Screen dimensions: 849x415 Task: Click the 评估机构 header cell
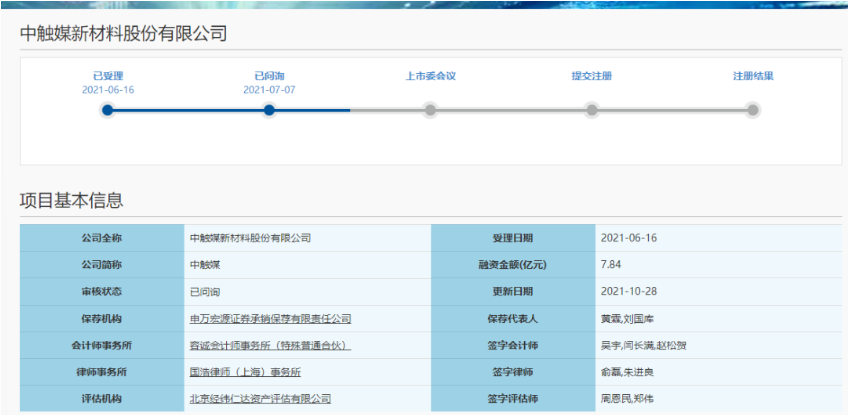[102, 399]
